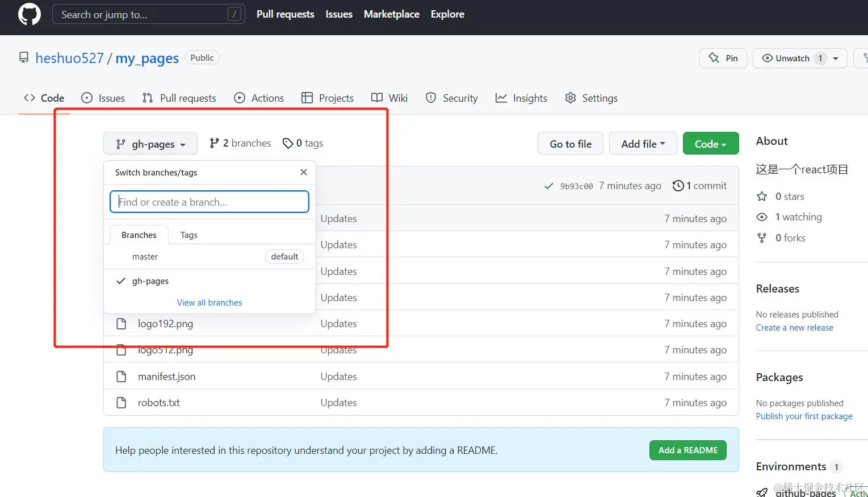Open the 0 tags link
Image resolution: width=868 pixels, height=497 pixels.
303,143
